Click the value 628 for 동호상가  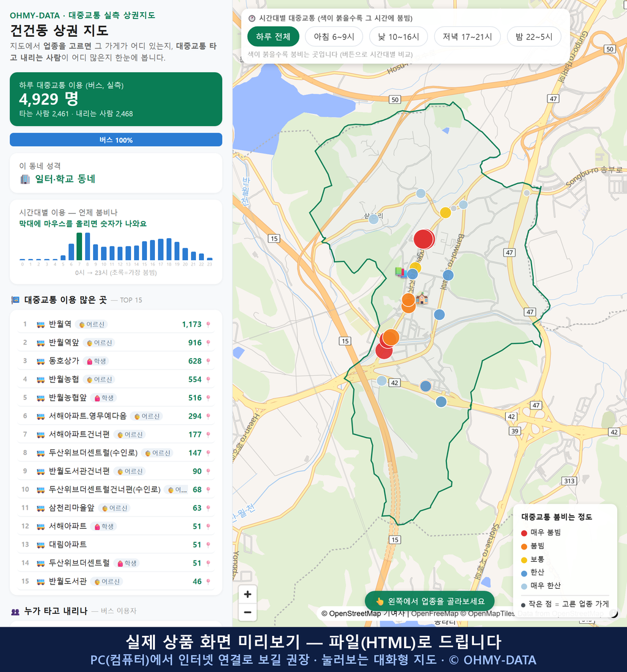[195, 361]
